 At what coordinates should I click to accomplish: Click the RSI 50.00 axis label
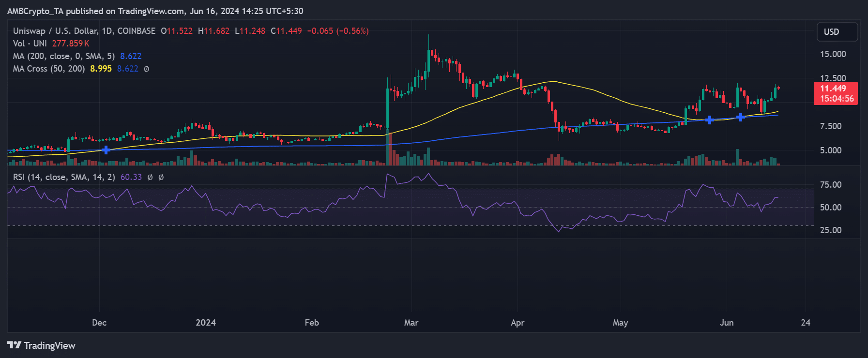coord(831,208)
